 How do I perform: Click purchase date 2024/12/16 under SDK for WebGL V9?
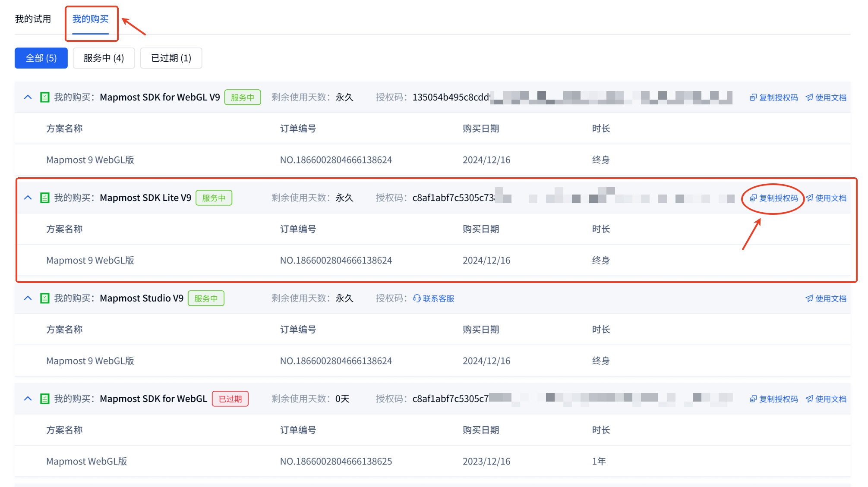pyautogui.click(x=486, y=160)
